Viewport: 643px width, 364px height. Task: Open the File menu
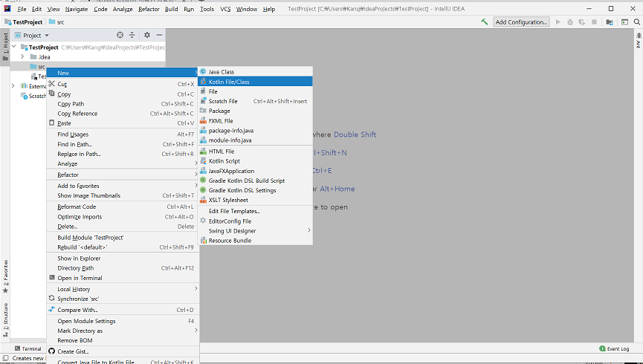[x=22, y=9]
